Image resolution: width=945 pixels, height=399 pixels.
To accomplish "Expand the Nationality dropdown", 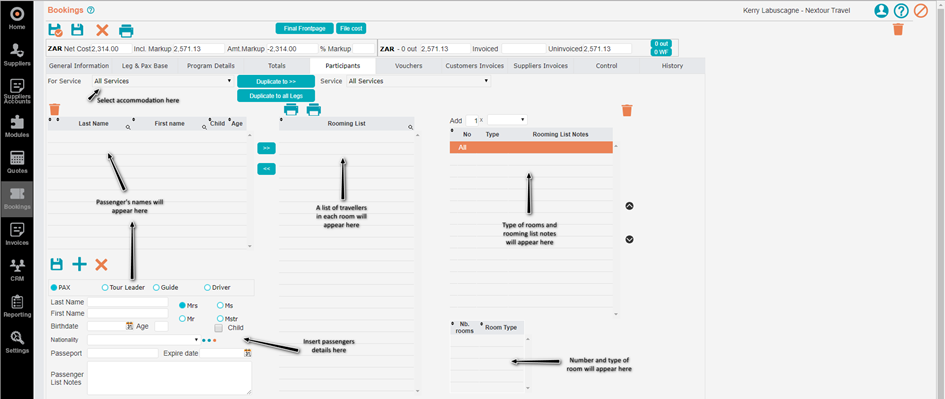I will pyautogui.click(x=143, y=340).
